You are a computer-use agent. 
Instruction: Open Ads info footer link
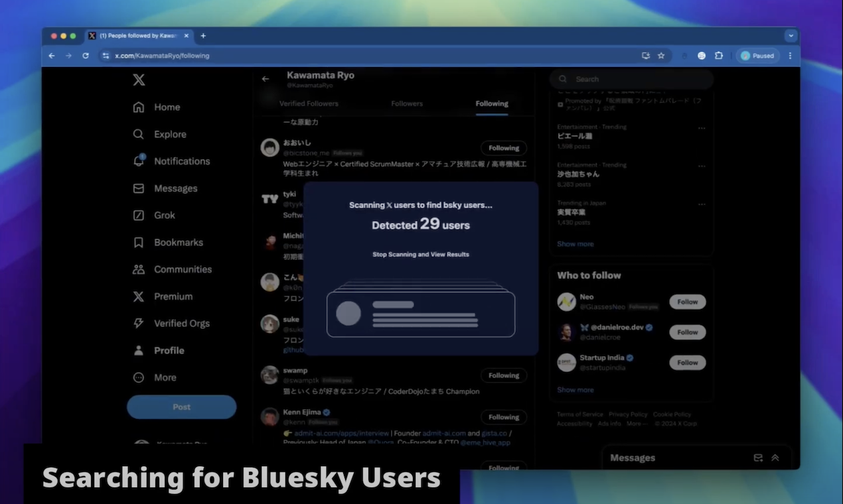pos(609,424)
